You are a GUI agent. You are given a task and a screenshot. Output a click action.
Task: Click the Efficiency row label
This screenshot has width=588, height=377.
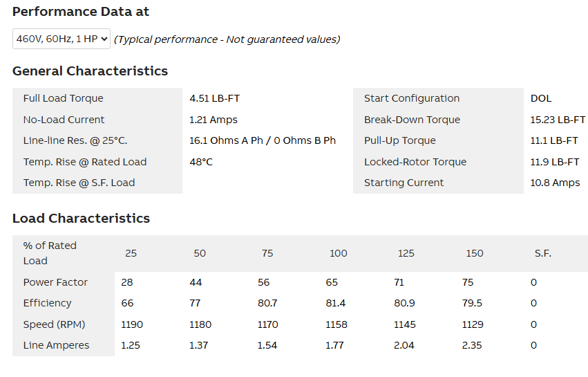47,303
